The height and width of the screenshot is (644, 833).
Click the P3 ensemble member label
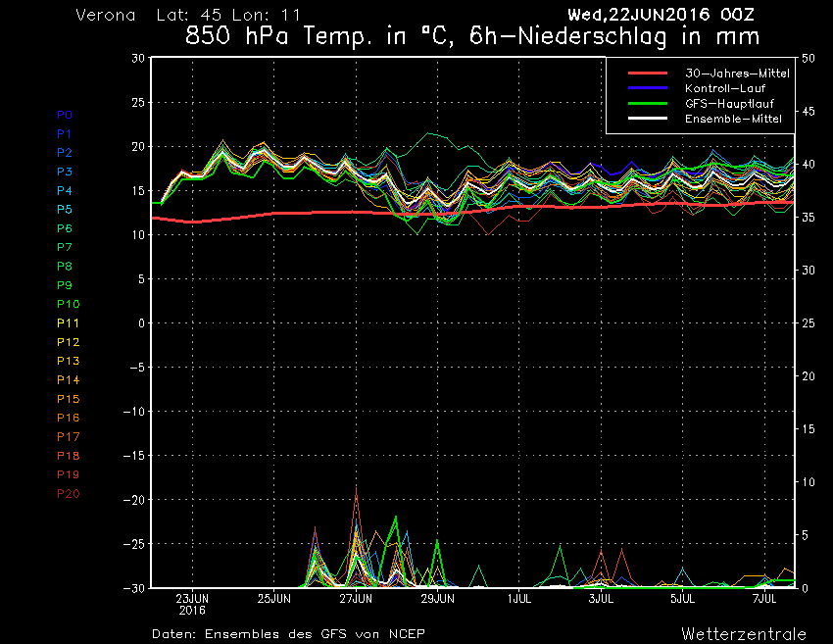coord(65,172)
